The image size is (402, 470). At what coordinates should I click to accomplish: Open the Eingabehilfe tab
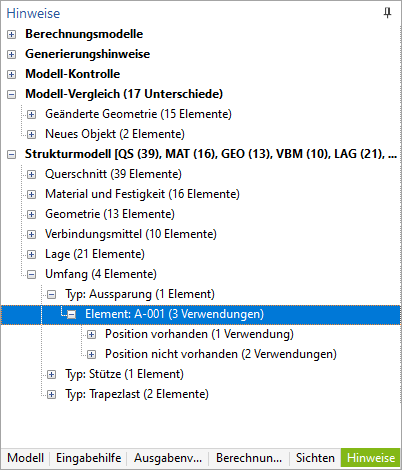(88, 458)
